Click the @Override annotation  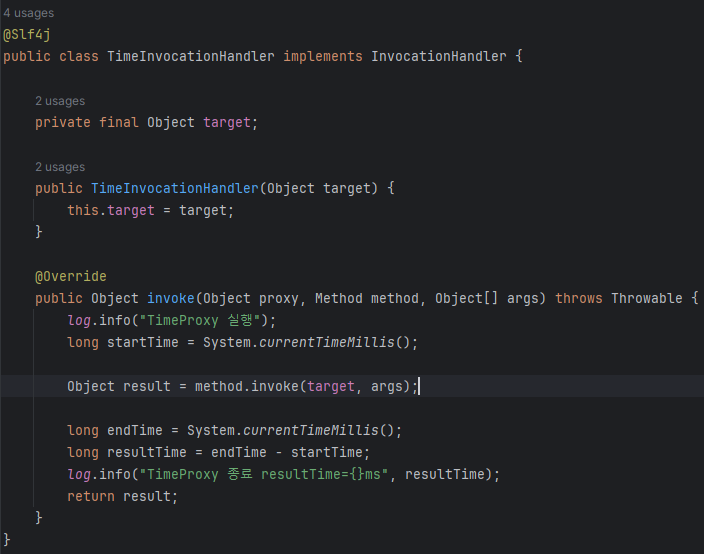click(x=71, y=277)
